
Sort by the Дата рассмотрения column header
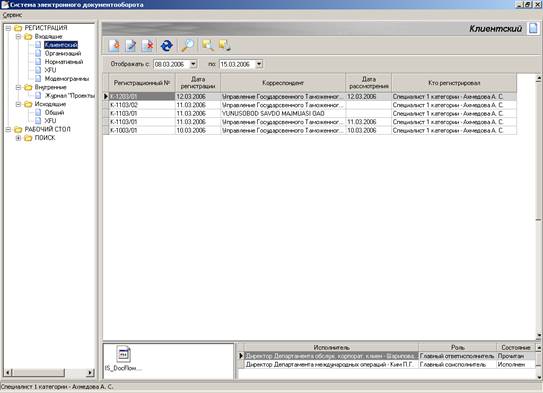point(368,83)
